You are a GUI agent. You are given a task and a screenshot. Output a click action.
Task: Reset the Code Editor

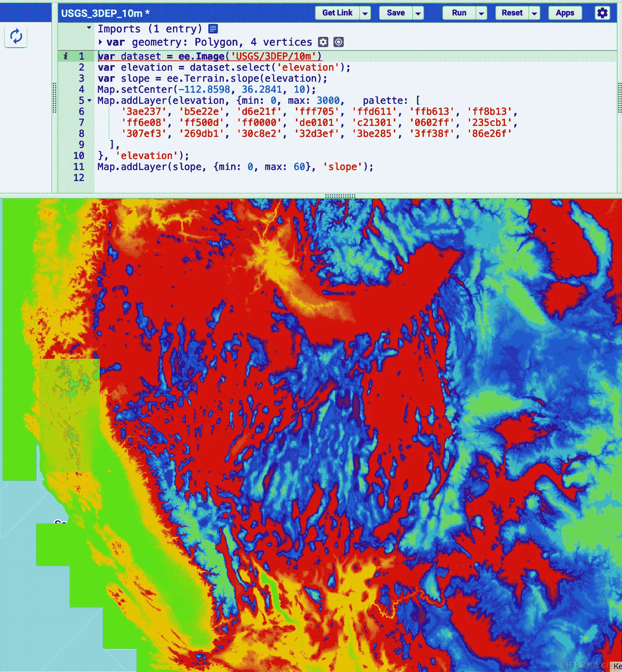[x=512, y=13]
